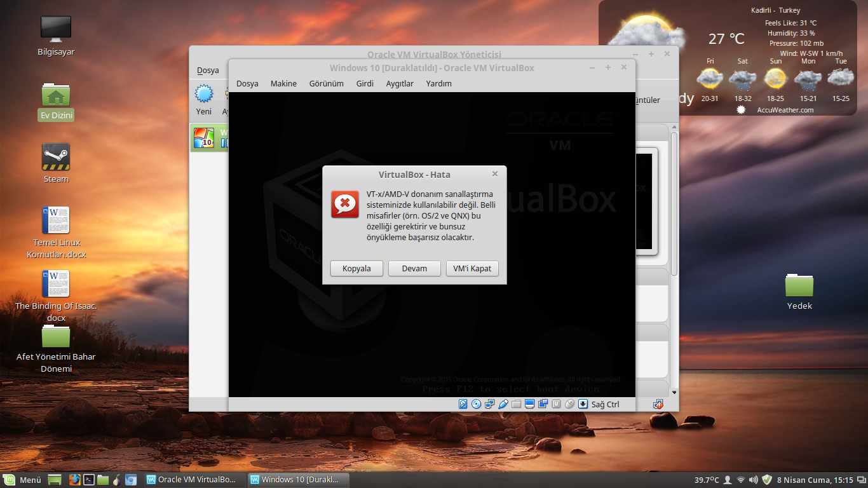The height and width of the screenshot is (488, 868).
Task: Open Dosya menu in VirtualBox Yöneticisi window
Action: (208, 70)
